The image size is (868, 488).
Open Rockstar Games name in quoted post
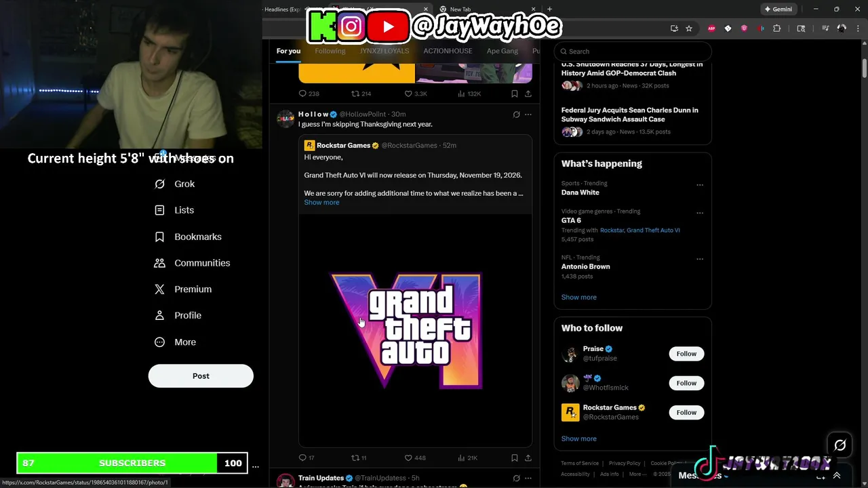click(343, 145)
